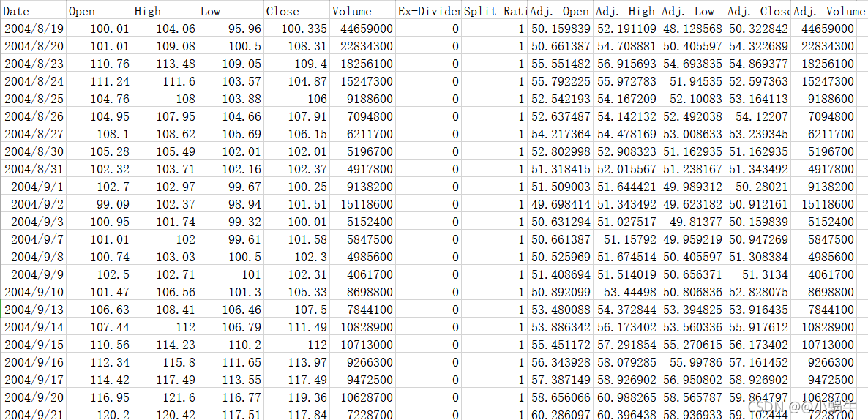Select the Volume column header cell
868x420 pixels.
pyautogui.click(x=363, y=11)
